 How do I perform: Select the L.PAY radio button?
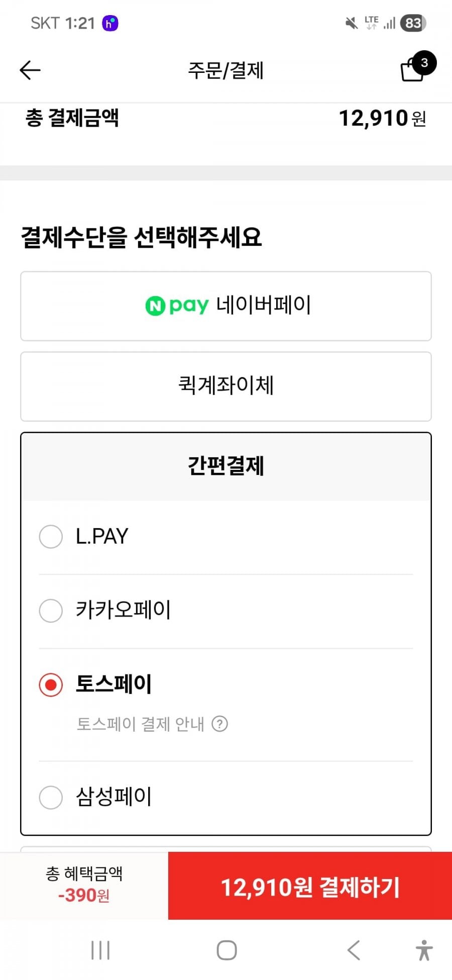point(51,537)
